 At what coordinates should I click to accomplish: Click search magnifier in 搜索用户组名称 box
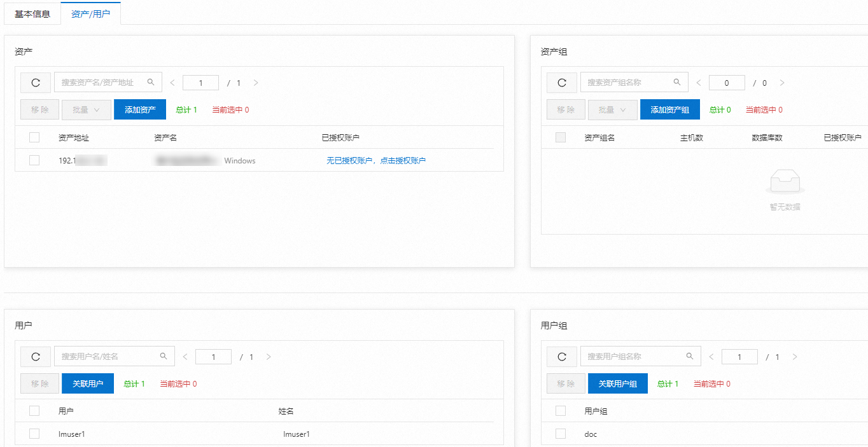(690, 356)
